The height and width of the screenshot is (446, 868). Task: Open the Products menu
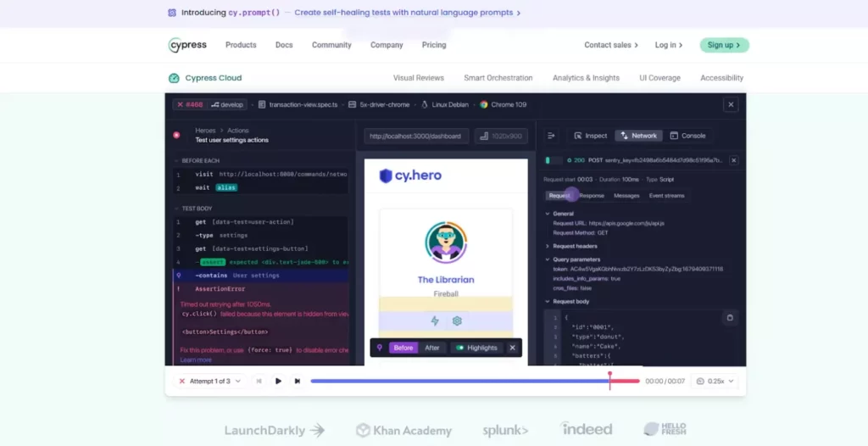pos(241,45)
